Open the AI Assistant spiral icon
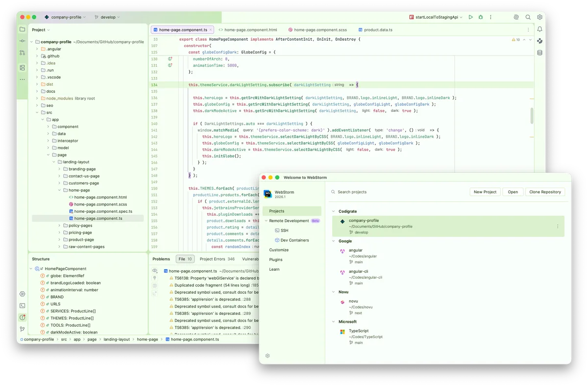Screen dimensions: 588x386 [x=516, y=17]
